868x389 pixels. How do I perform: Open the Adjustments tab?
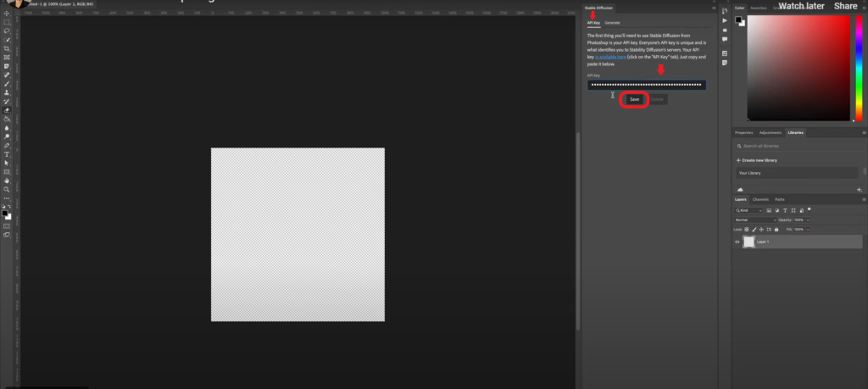point(770,133)
